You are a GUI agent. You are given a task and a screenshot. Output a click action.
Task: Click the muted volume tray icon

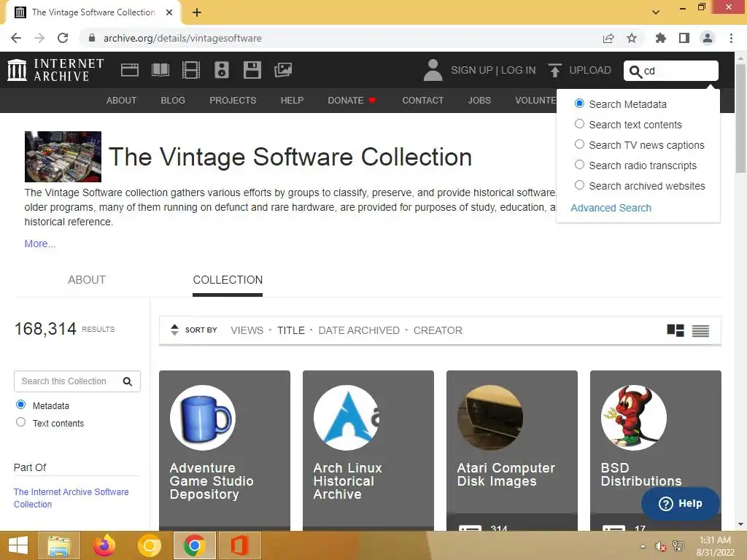(x=660, y=546)
